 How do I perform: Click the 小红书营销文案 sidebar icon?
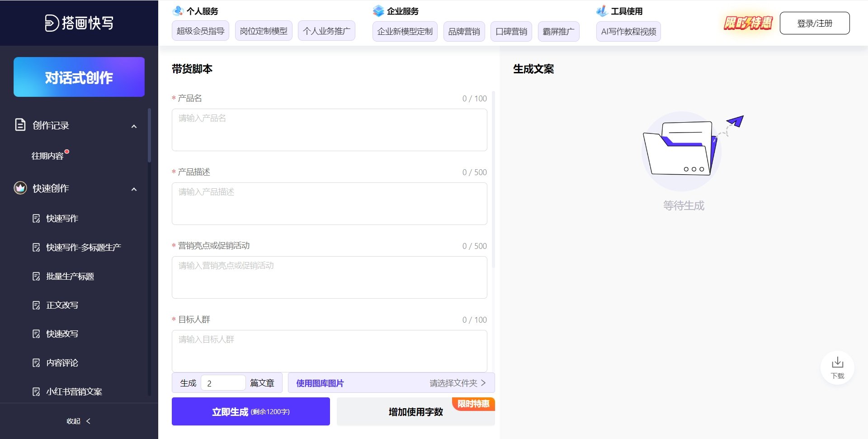coord(36,392)
